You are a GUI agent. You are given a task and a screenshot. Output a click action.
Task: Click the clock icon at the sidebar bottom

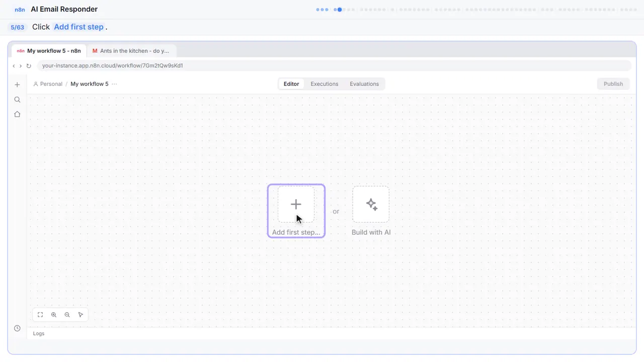17,328
